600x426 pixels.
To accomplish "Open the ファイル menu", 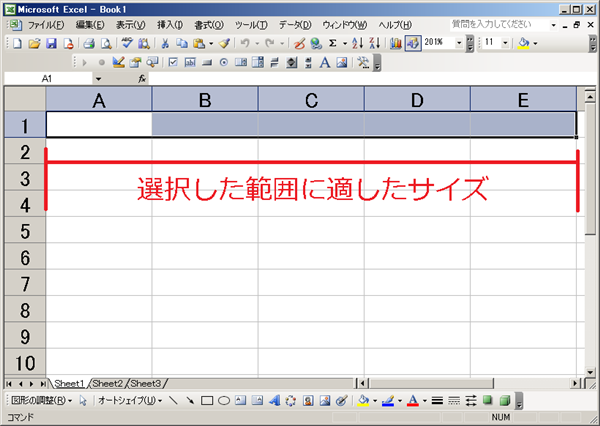I will click(x=46, y=25).
